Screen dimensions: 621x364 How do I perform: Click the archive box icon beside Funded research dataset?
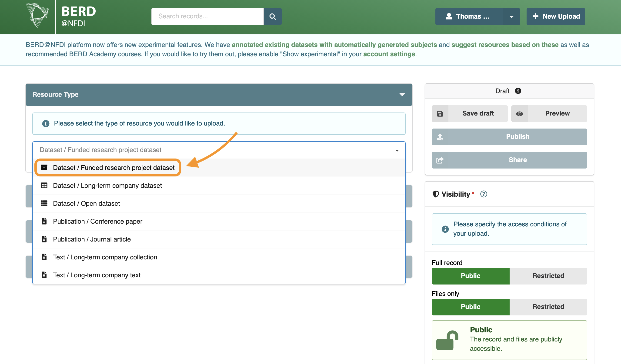click(x=44, y=168)
